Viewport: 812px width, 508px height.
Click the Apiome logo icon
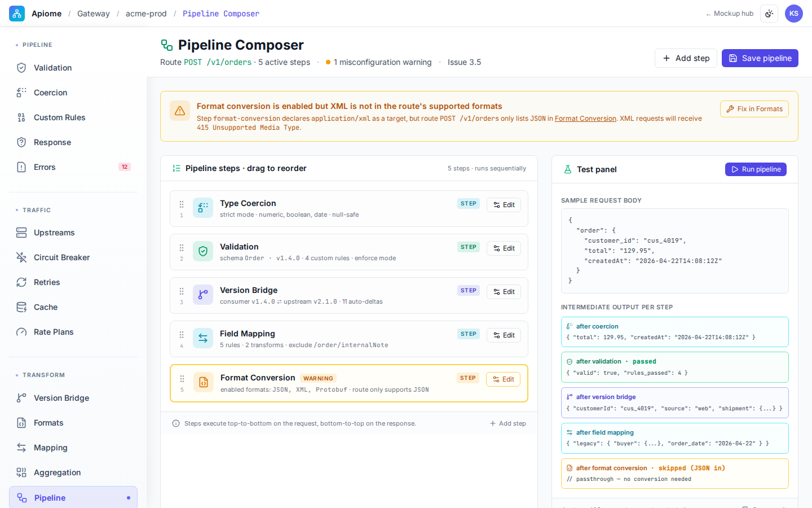17,14
